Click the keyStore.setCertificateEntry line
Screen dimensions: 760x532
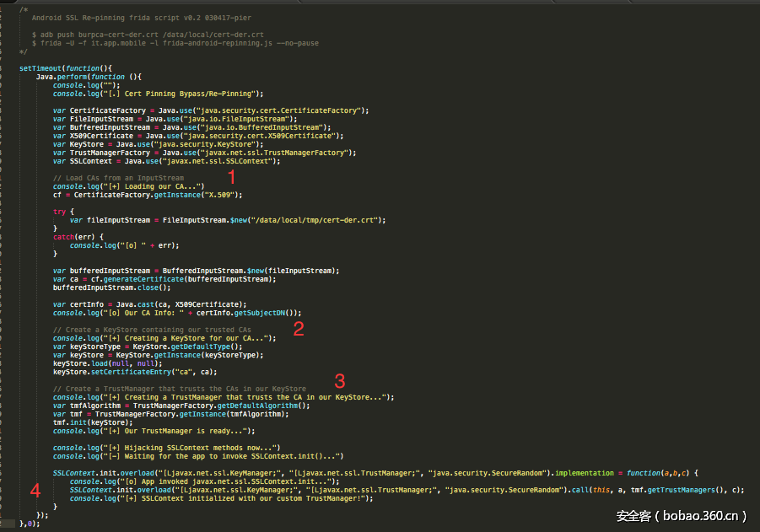point(135,372)
